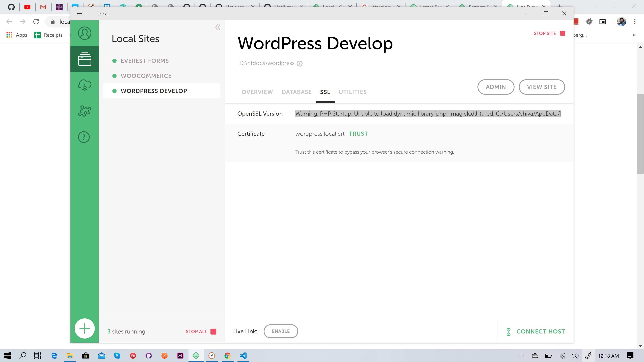Click Chrome picture-in-picture extension icon
644x362 pixels.
(603, 22)
